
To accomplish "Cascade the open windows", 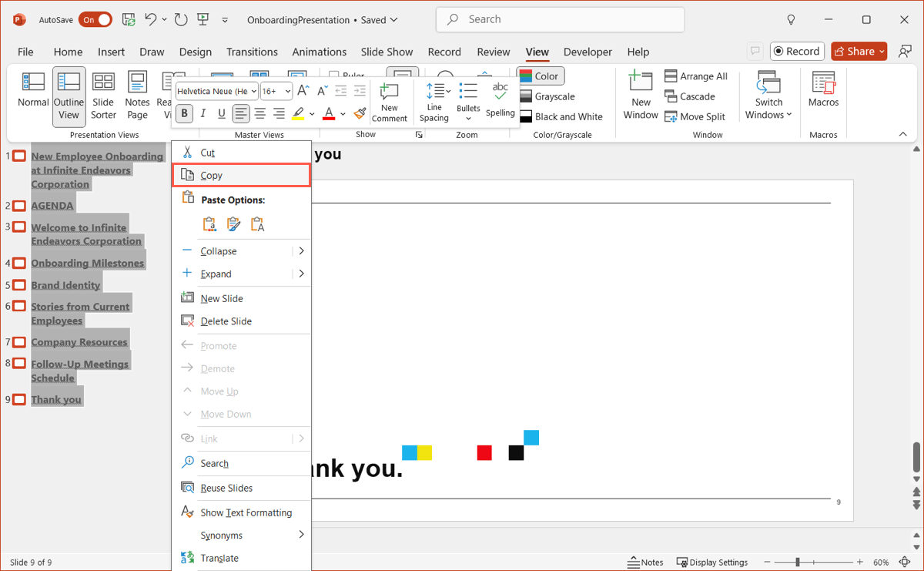I will (x=689, y=96).
